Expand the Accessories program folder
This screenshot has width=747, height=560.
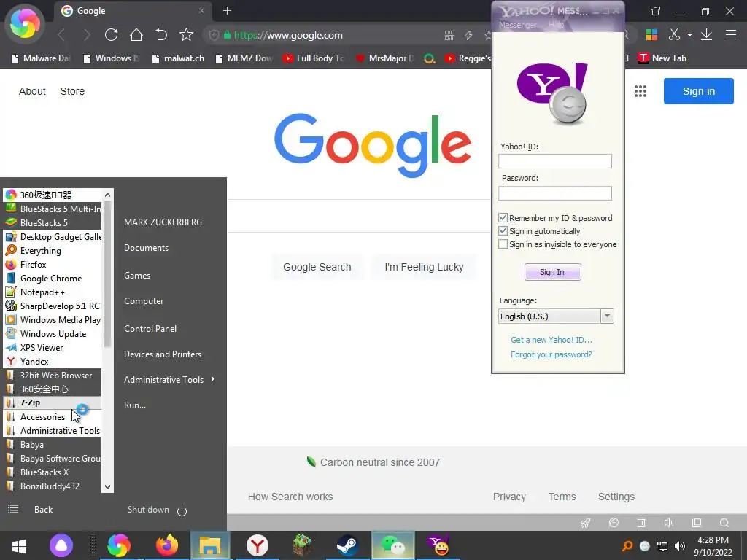pyautogui.click(x=53, y=416)
